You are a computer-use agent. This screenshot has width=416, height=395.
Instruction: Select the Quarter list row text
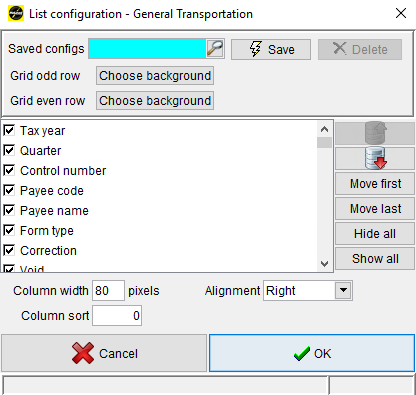tap(40, 151)
